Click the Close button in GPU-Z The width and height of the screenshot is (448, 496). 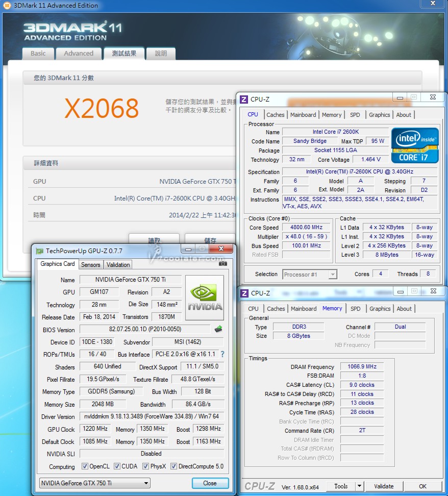(210, 483)
